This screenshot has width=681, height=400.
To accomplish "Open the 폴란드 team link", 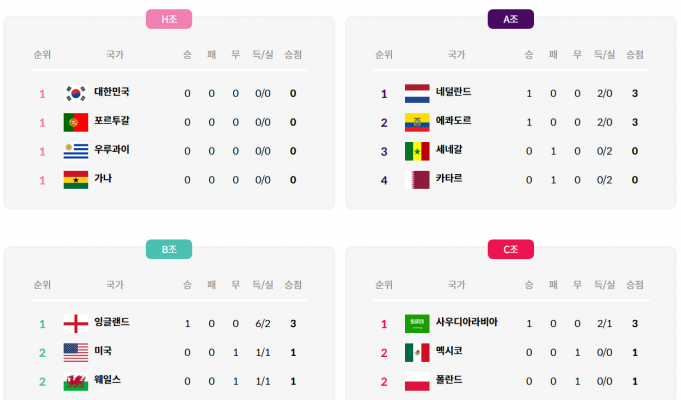I will (x=448, y=381).
